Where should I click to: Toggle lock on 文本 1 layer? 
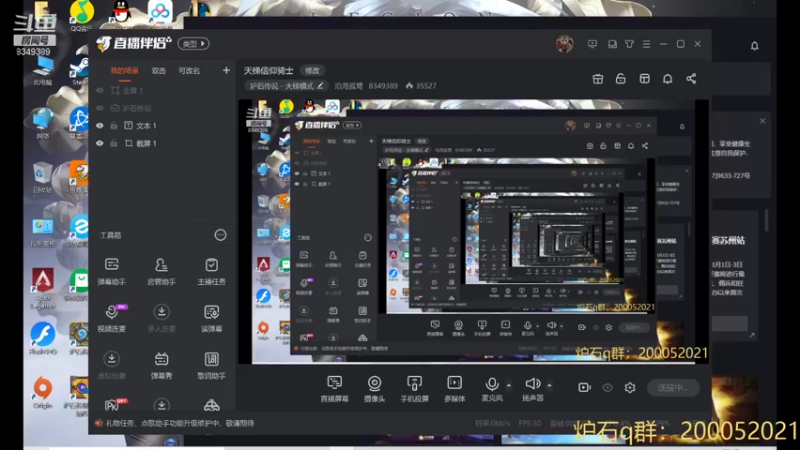(x=114, y=126)
